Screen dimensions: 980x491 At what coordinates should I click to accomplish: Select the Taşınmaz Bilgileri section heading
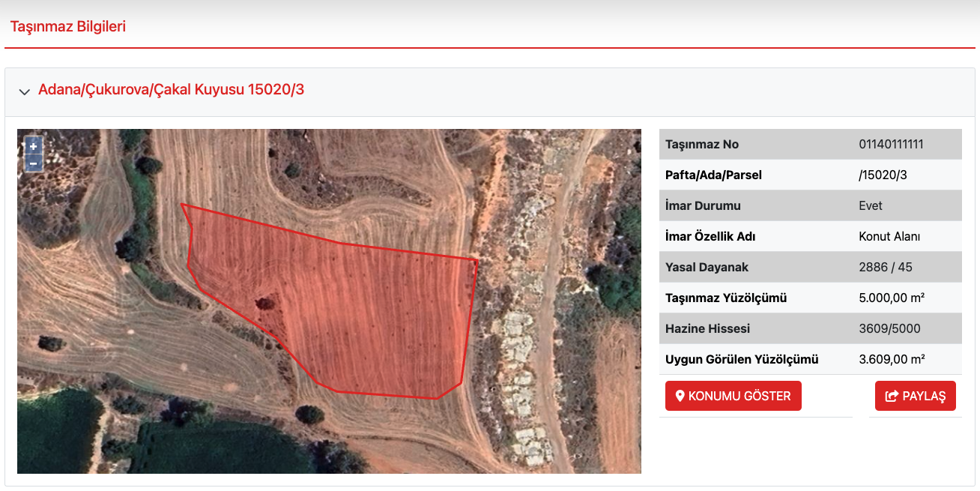click(x=67, y=27)
